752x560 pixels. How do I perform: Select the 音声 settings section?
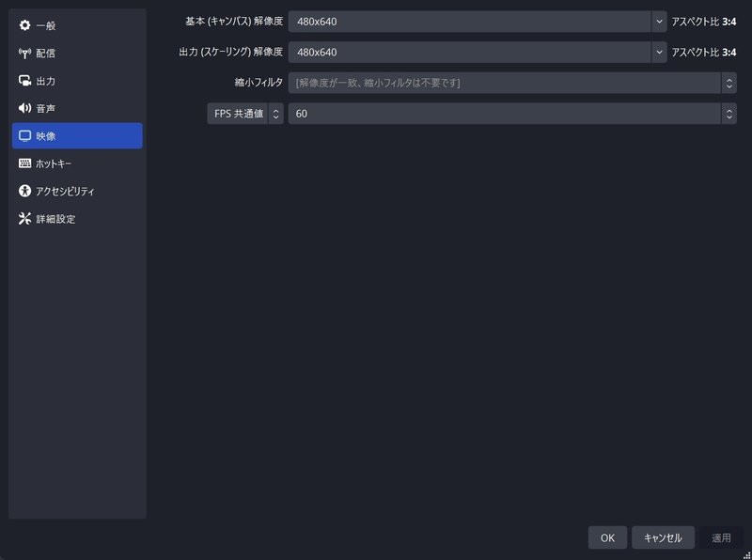click(77, 108)
